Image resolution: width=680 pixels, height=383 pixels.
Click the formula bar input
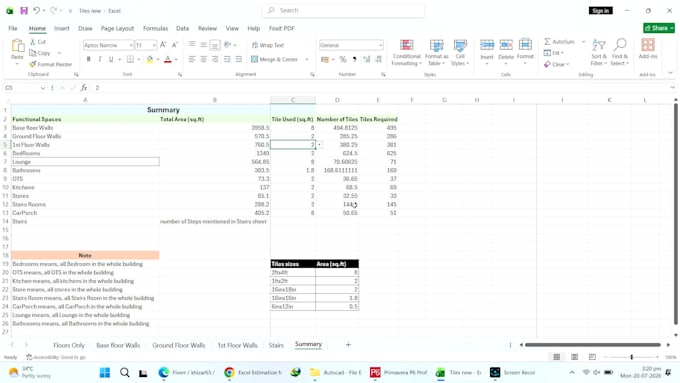point(382,88)
